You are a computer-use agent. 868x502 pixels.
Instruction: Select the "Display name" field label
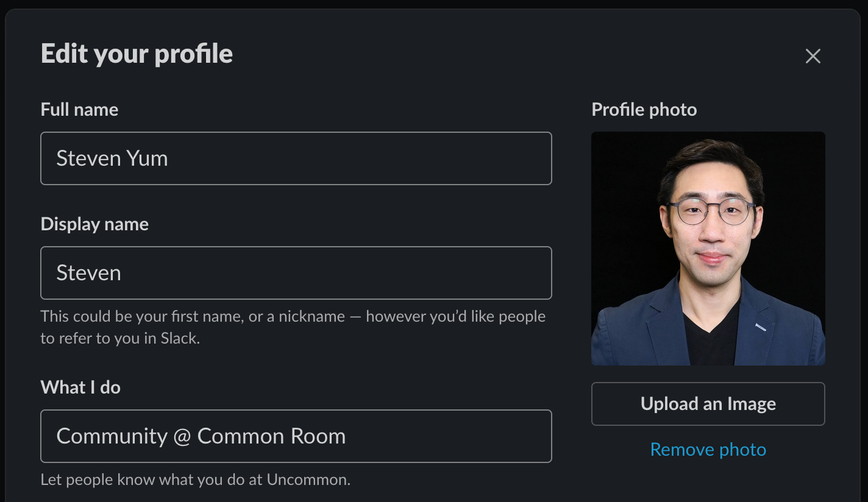(x=94, y=224)
